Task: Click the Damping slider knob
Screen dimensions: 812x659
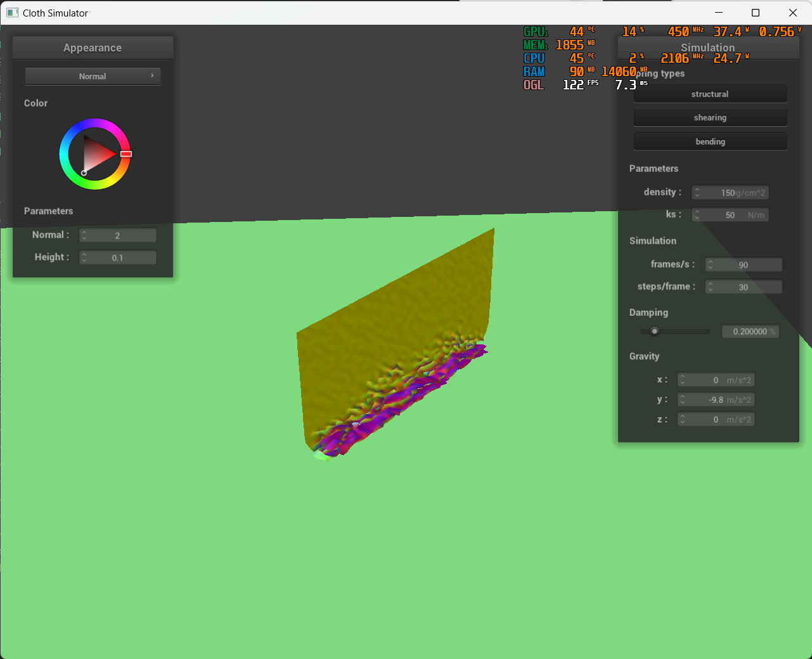Action: 655,331
